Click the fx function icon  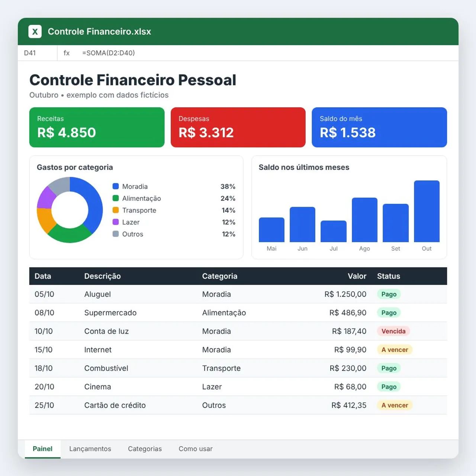point(67,53)
